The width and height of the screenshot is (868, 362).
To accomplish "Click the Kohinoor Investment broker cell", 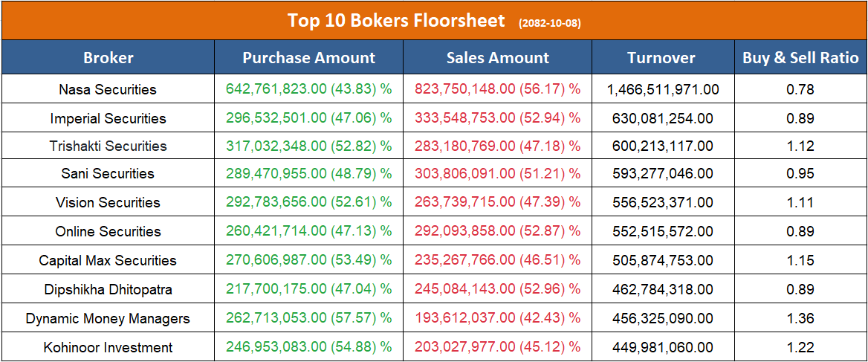I will (108, 348).
